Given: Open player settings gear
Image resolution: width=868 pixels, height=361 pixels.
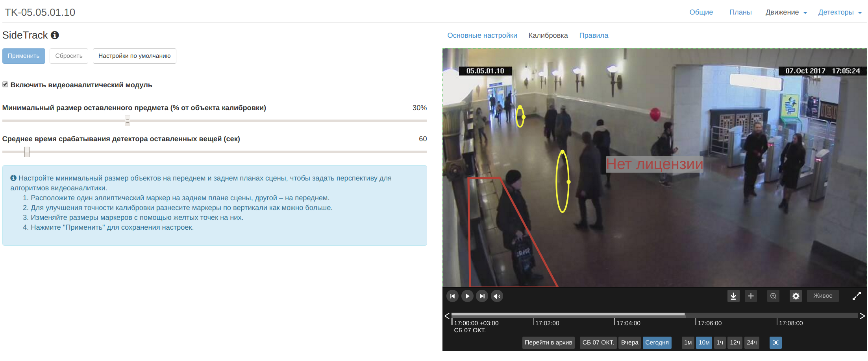Looking at the screenshot, I should (796, 296).
